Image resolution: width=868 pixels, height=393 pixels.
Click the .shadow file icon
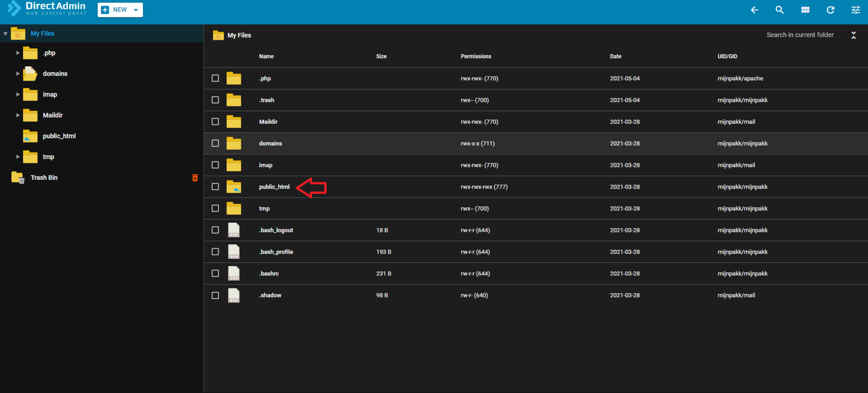coord(234,295)
